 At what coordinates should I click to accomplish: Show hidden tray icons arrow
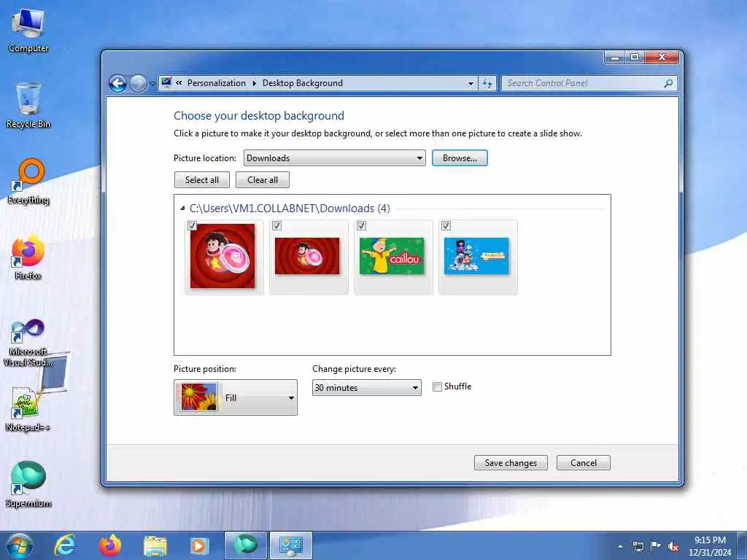(620, 546)
